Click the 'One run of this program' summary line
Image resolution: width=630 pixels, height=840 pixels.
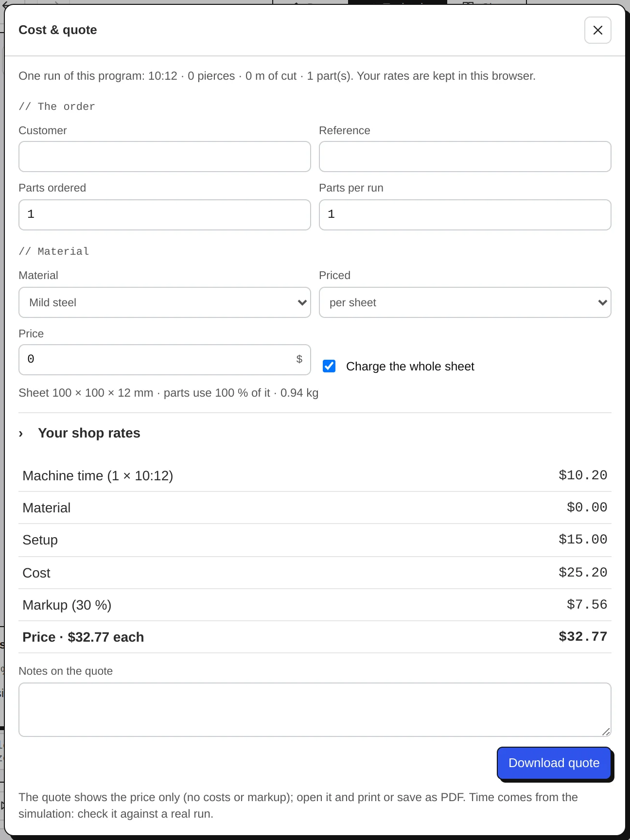tap(277, 76)
